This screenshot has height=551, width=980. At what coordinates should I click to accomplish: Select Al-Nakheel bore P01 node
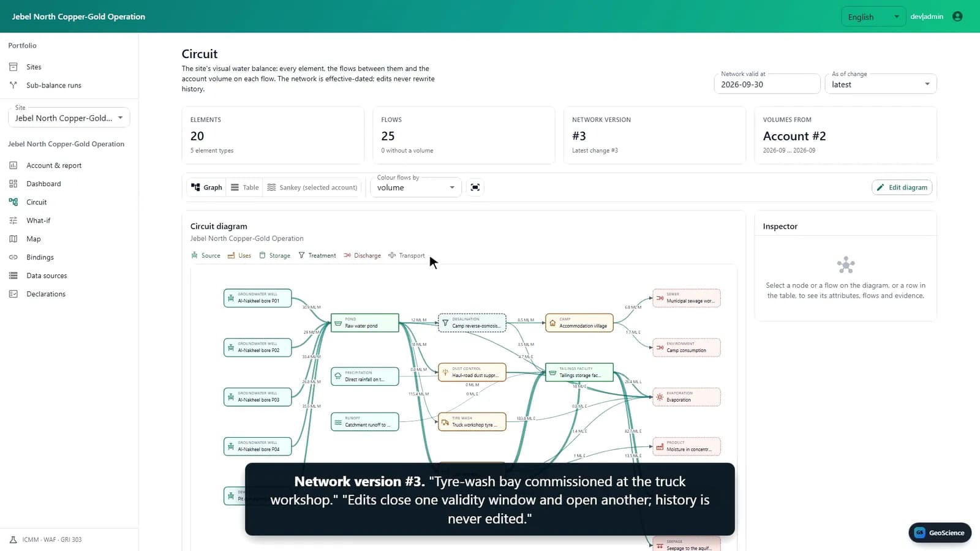[257, 298]
